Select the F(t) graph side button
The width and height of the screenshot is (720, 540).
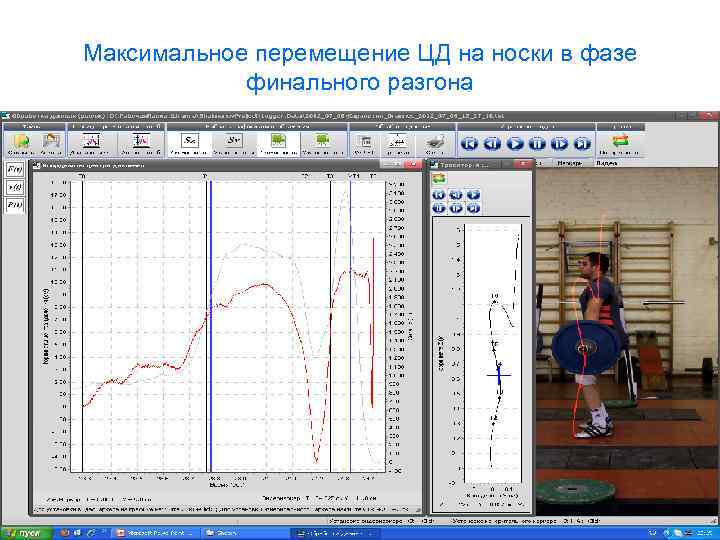pyautogui.click(x=14, y=169)
